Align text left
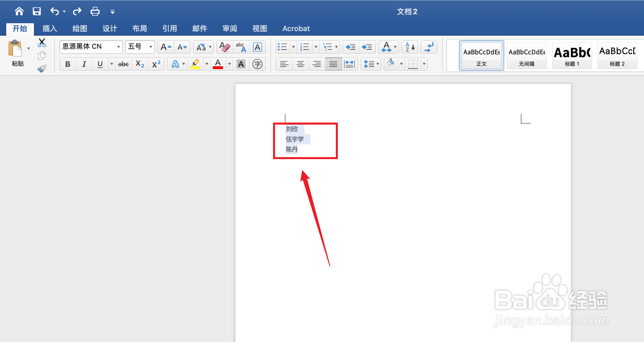Screen dimensions: 644x342 (x=284, y=64)
